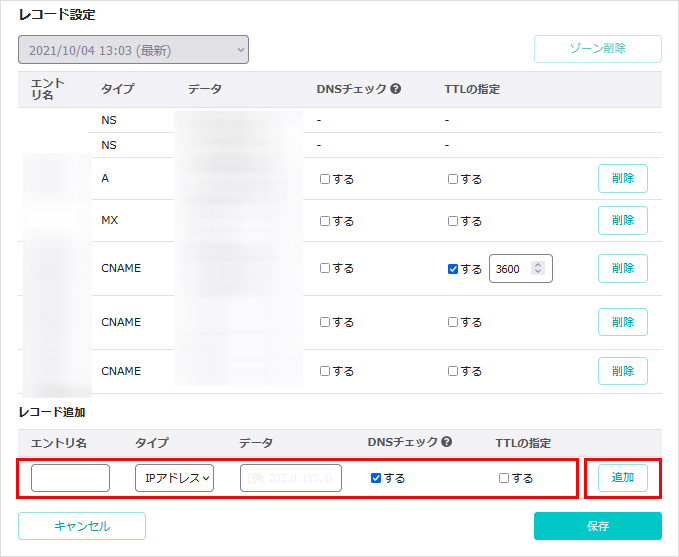Uncheck TTL setting for first CNAME record

pos(454,269)
